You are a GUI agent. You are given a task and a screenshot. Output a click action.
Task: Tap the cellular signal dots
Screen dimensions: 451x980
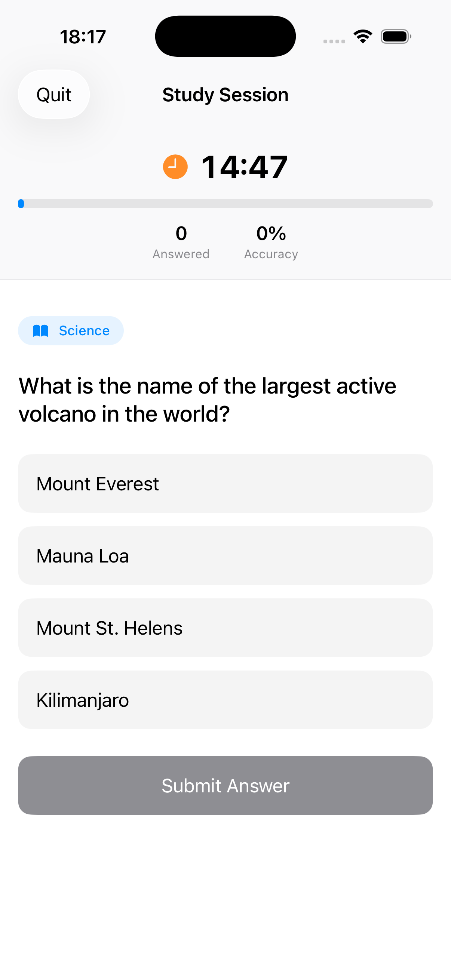click(334, 41)
